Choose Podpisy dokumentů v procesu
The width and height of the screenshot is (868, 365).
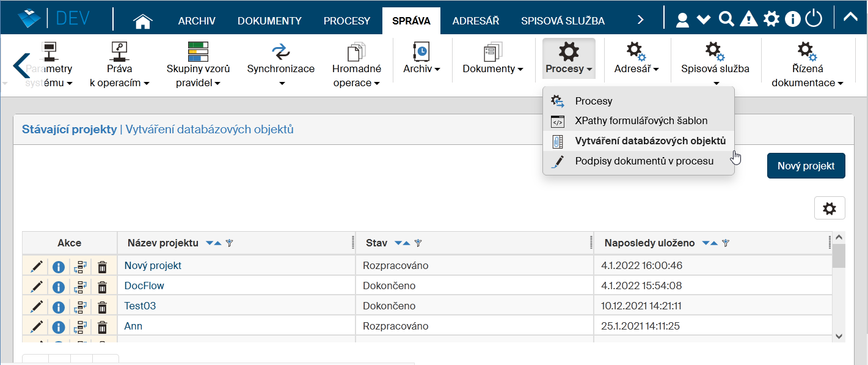pos(644,161)
